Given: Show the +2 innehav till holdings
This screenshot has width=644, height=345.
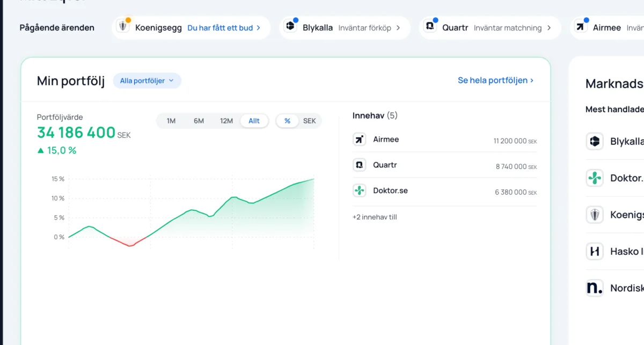Looking at the screenshot, I should [x=375, y=217].
